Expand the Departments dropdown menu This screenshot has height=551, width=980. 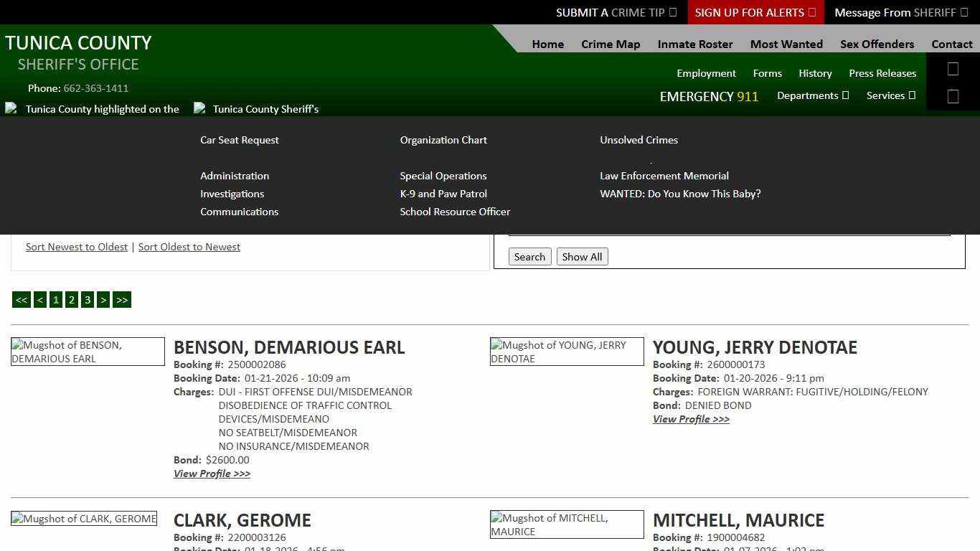tap(813, 95)
